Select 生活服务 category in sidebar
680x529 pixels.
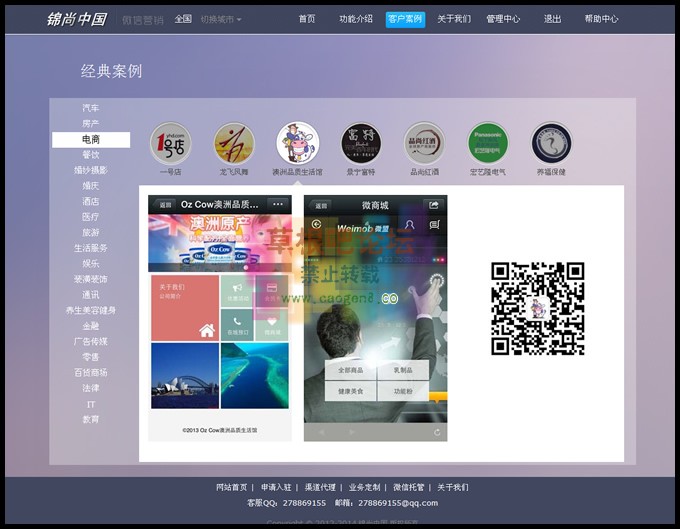click(91, 248)
